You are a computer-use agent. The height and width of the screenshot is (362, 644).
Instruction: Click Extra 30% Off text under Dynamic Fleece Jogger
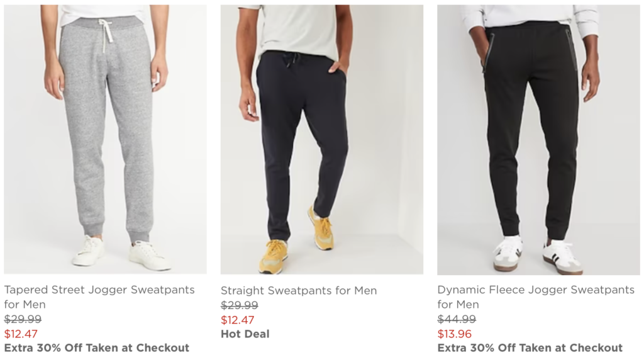point(530,348)
